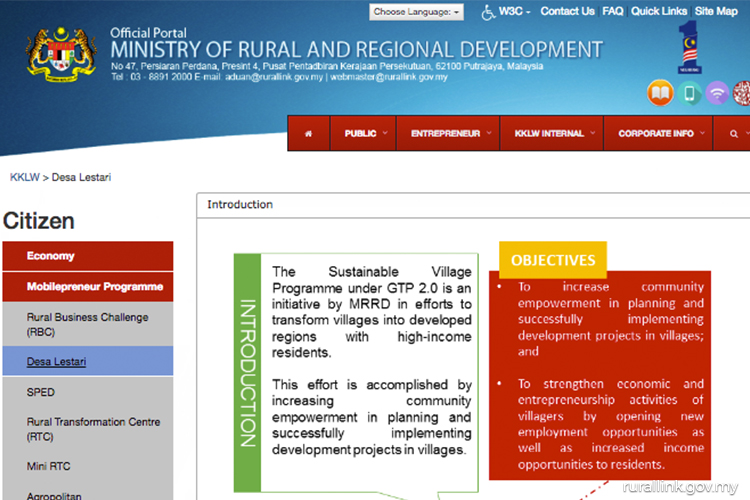750x500 pixels.
Task: Open the FAQ link
Action: click(x=613, y=11)
